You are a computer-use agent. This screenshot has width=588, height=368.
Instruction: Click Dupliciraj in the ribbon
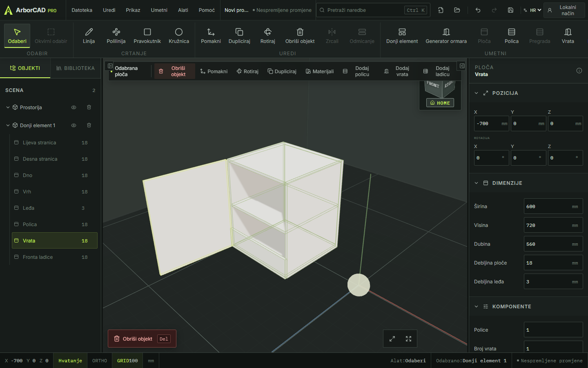click(239, 36)
